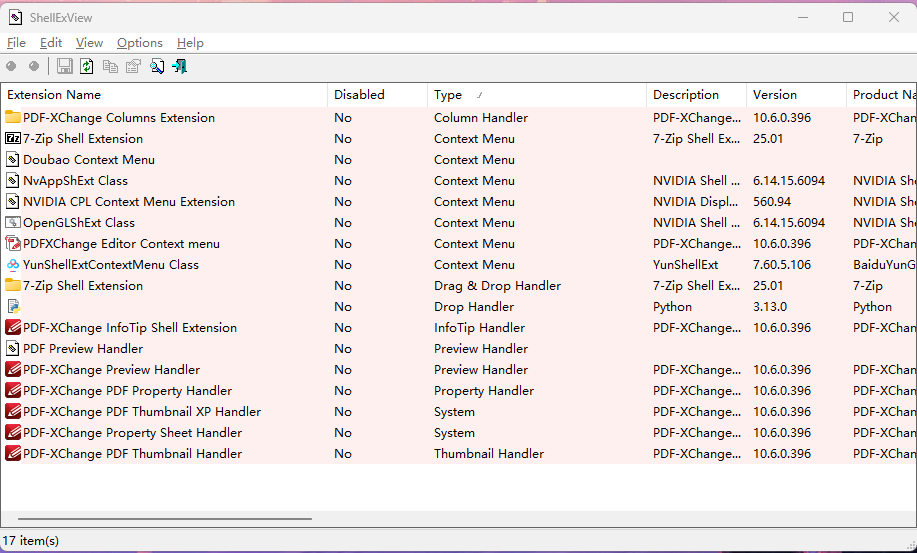Click the Python Drop Handler row icon
The width and height of the screenshot is (917, 553).
[x=13, y=307]
